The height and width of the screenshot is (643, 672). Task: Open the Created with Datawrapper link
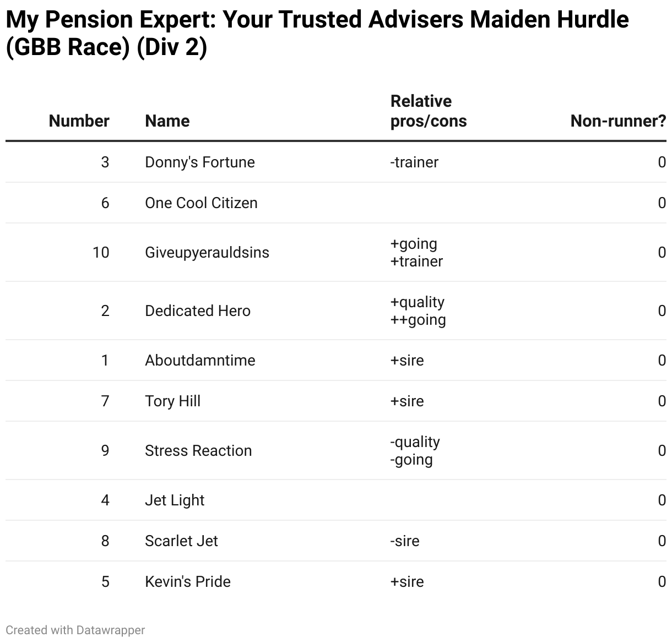click(75, 630)
